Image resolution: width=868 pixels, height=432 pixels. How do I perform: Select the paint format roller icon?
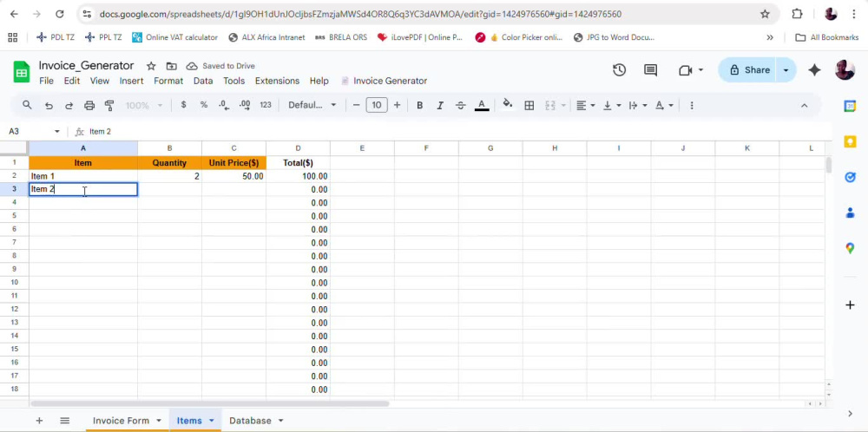tap(109, 105)
